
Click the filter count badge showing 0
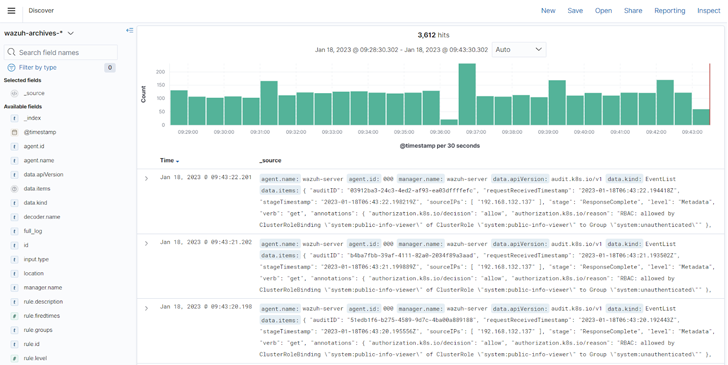pyautogui.click(x=110, y=68)
